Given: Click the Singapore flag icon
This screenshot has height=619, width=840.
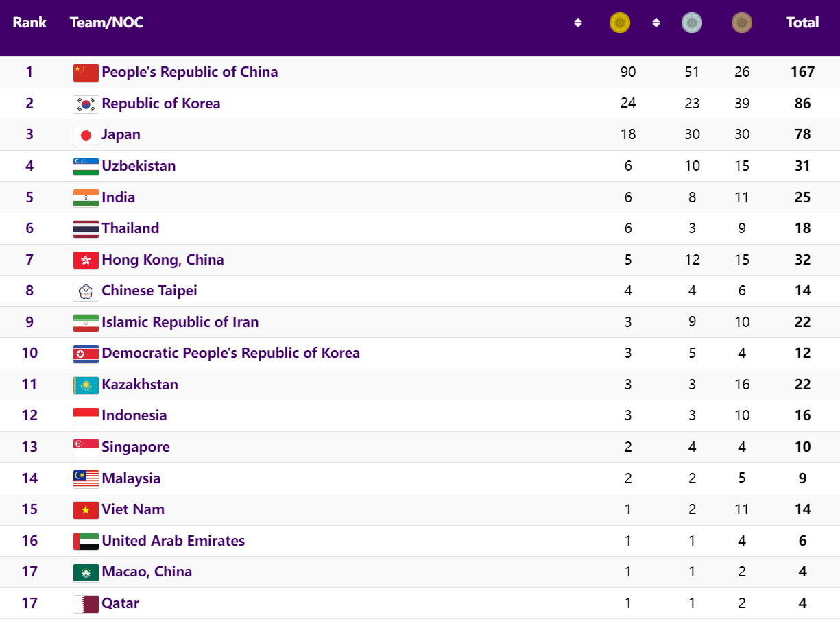Looking at the screenshot, I should click(x=86, y=448).
